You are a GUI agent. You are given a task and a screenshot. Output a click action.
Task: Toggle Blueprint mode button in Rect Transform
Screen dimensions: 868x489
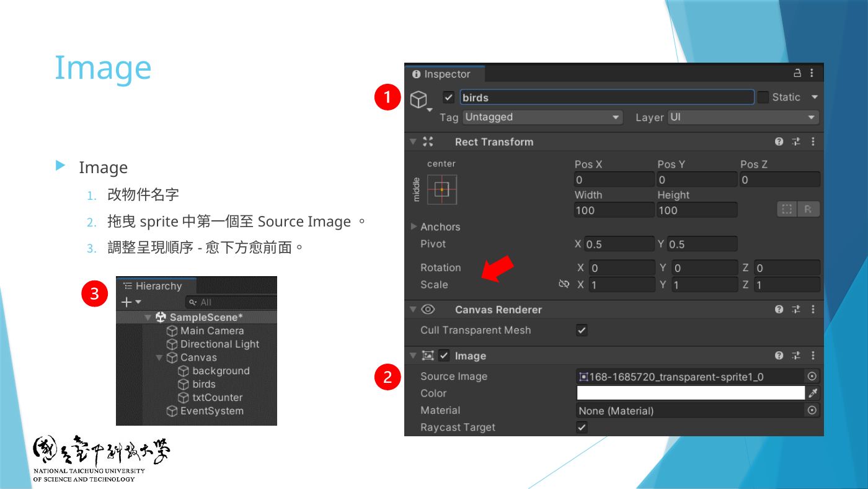point(787,209)
